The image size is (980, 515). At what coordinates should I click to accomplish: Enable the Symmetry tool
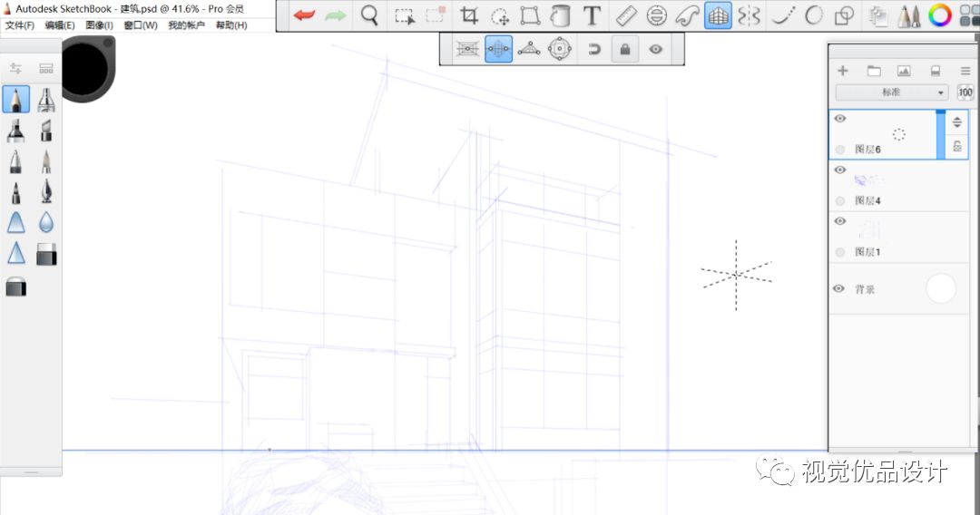[x=749, y=15]
